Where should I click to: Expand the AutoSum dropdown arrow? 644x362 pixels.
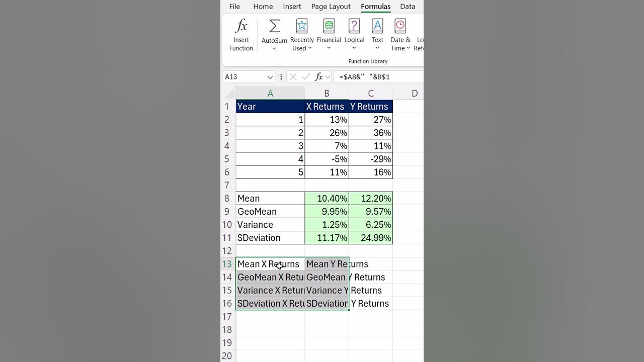pos(274,49)
